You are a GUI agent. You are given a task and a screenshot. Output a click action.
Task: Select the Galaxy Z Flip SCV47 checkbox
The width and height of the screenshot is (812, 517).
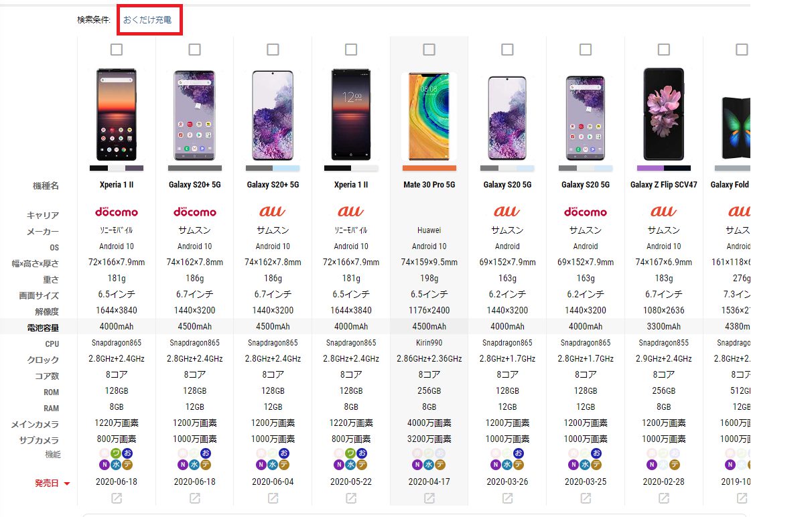(x=664, y=50)
